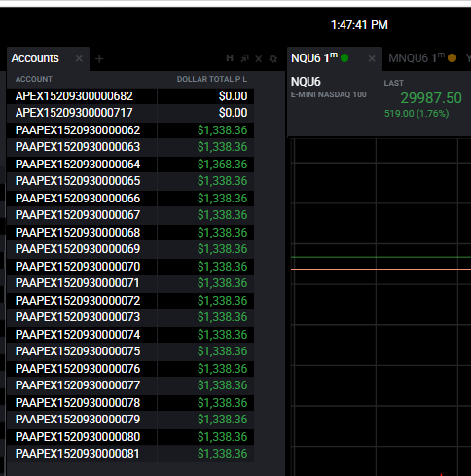Click the H icon in Accounts panel header
This screenshot has width=471, height=476.
coord(230,58)
